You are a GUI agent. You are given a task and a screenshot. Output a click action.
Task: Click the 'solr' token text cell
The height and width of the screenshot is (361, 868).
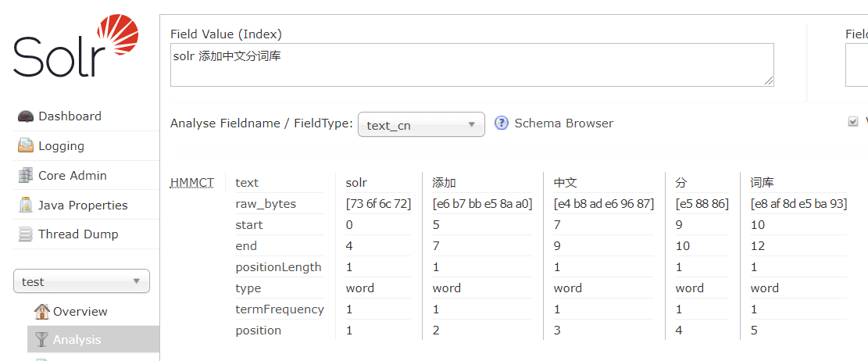click(x=356, y=182)
